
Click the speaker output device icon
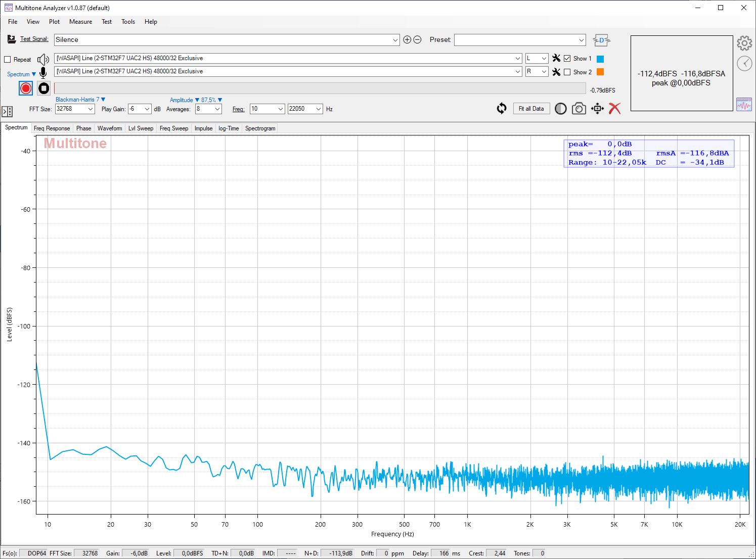click(43, 59)
